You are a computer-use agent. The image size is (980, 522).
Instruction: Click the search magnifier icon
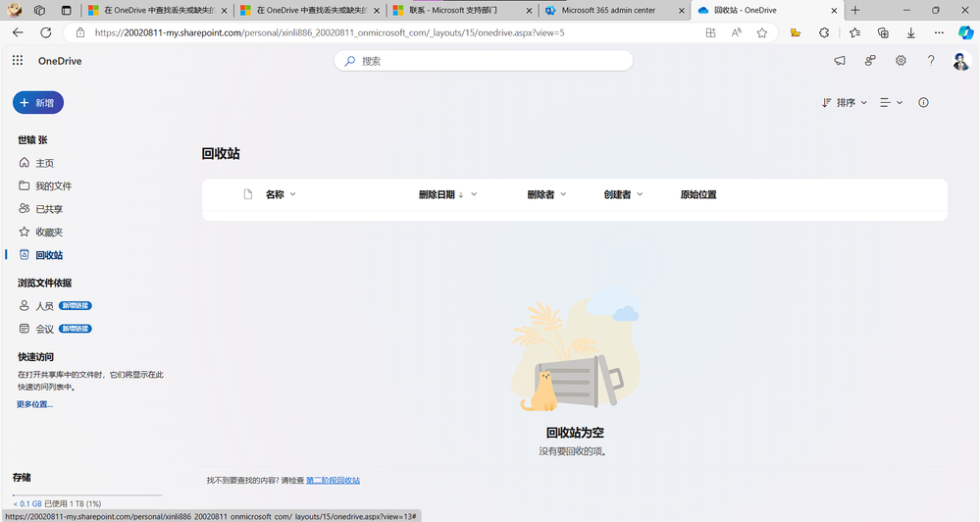(350, 61)
